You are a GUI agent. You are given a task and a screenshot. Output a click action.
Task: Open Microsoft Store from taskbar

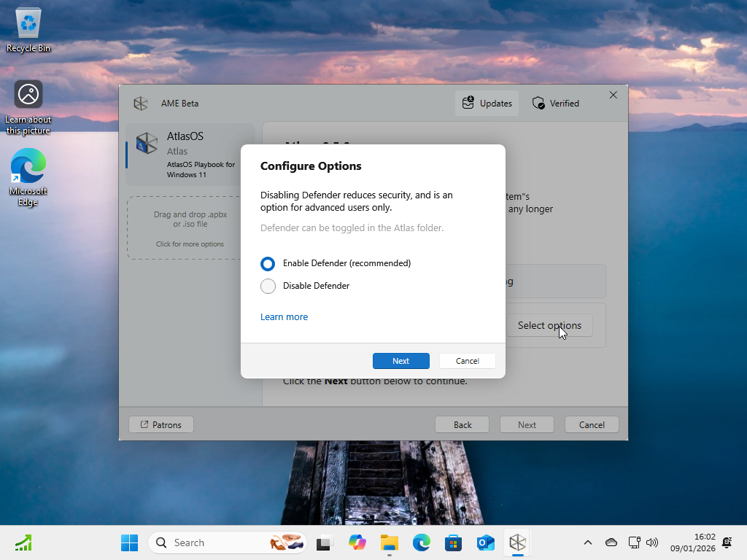tap(453, 542)
